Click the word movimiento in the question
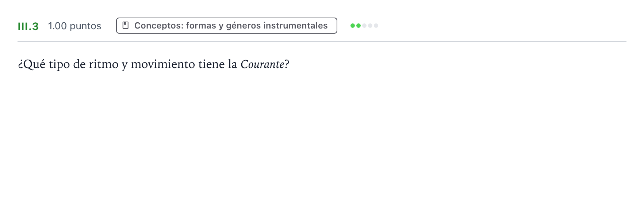 [163, 64]
